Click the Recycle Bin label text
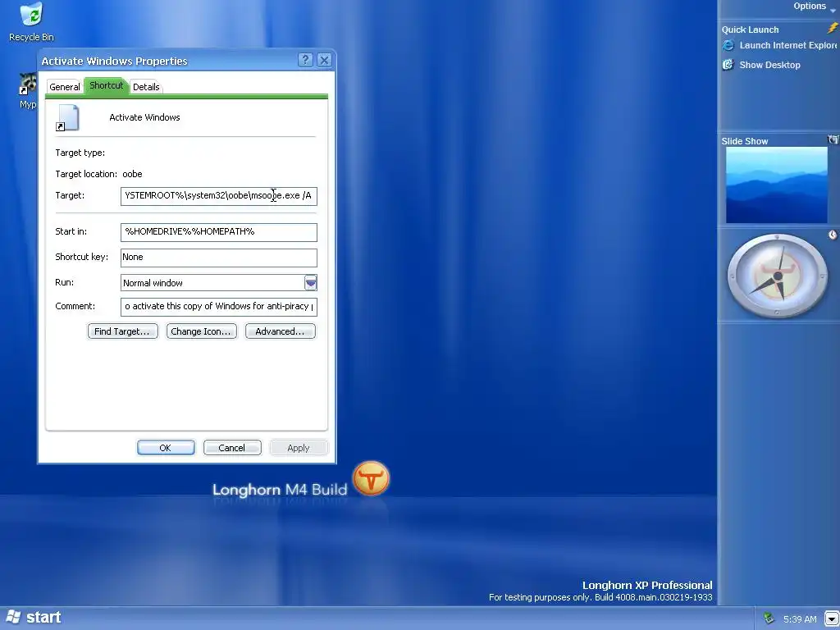The height and width of the screenshot is (630, 840). pos(31,37)
